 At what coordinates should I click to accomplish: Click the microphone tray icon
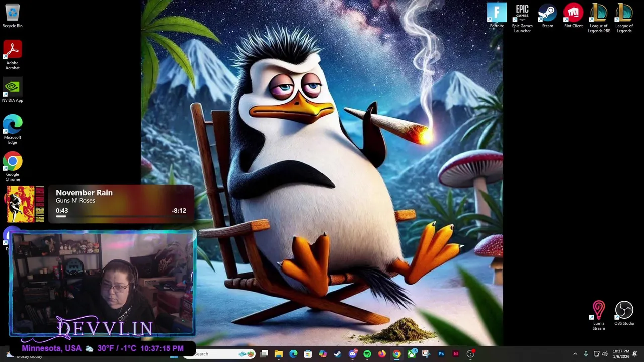tap(586, 354)
